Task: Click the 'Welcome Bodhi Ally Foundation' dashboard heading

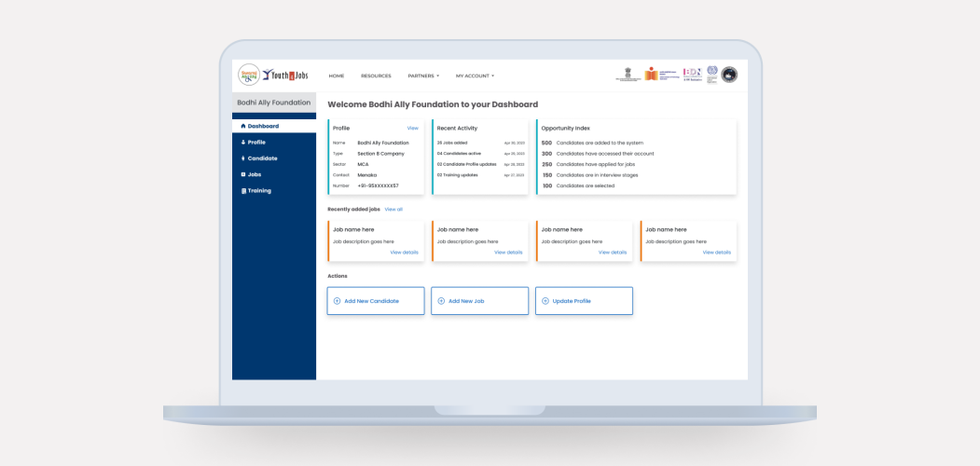Action: pyautogui.click(x=433, y=105)
